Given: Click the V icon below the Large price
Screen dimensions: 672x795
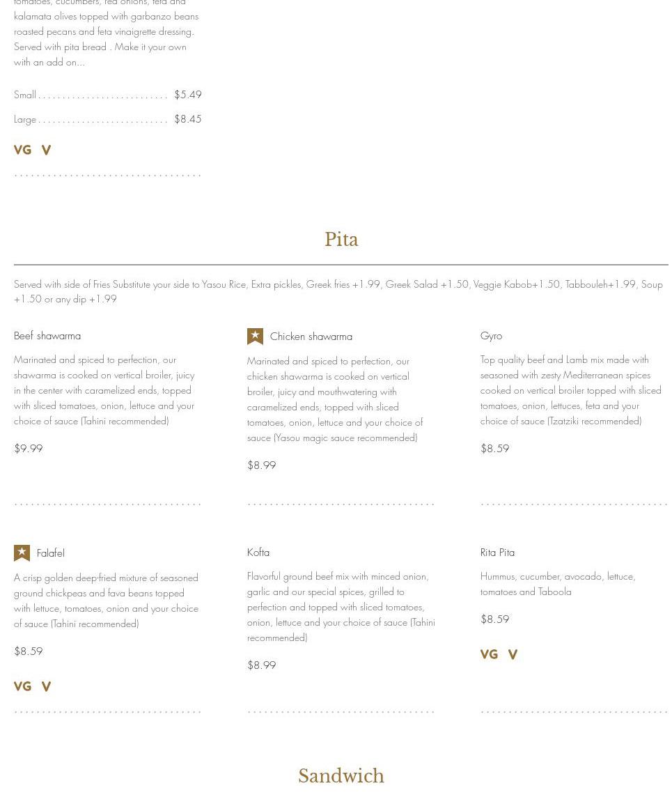Looking at the screenshot, I should pyautogui.click(x=46, y=150).
